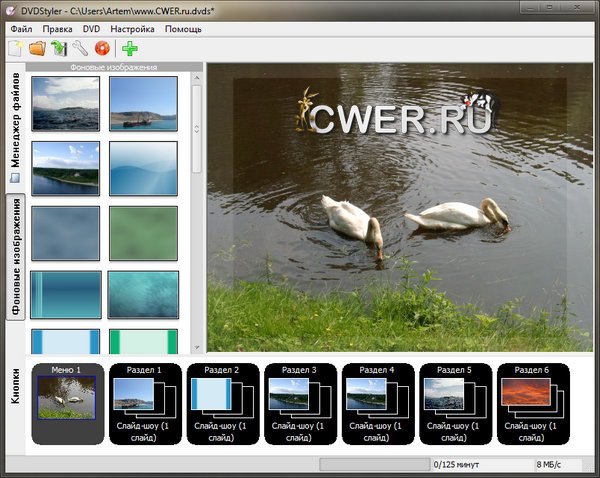Choose the green blurred background image

click(143, 232)
